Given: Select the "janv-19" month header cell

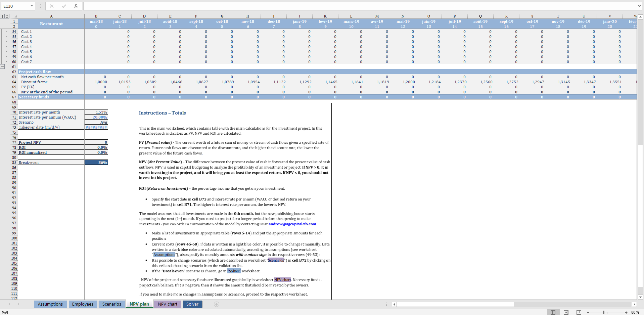Looking at the screenshot, I should point(300,21).
